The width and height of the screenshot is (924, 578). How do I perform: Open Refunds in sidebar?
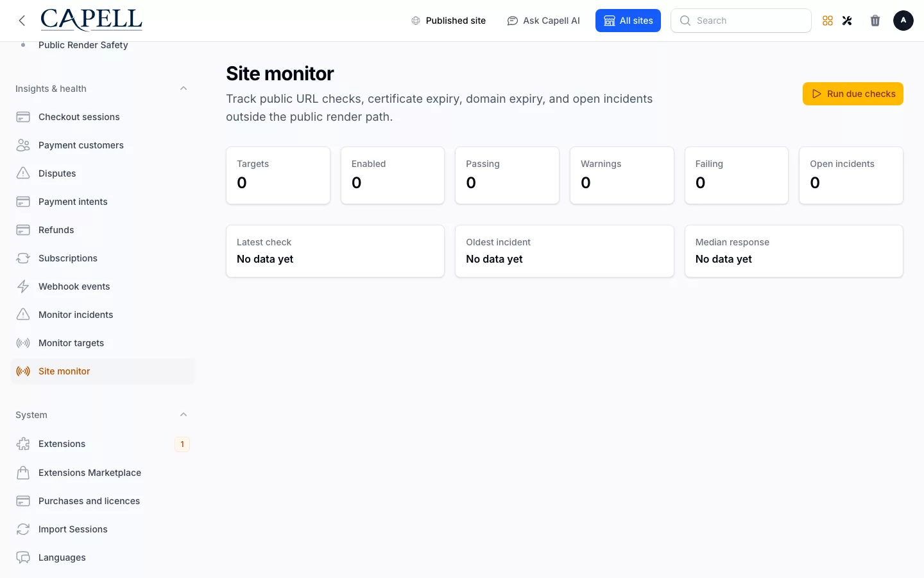point(103,230)
